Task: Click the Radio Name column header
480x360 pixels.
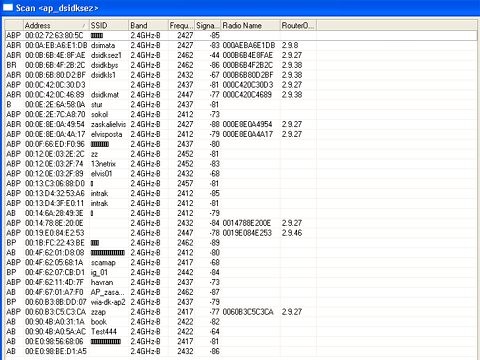Action: click(x=250, y=25)
